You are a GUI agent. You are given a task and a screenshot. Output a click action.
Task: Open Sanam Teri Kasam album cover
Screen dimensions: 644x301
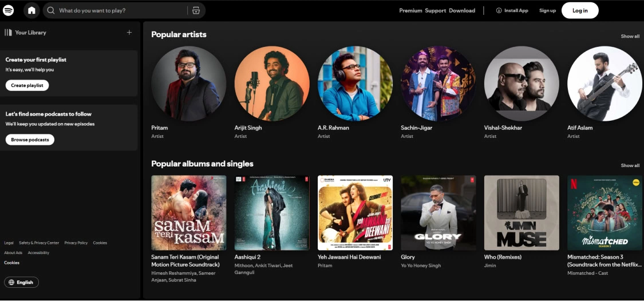pyautogui.click(x=188, y=213)
